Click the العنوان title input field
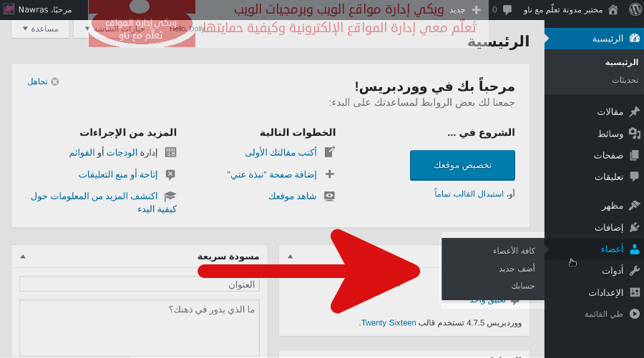 point(140,284)
